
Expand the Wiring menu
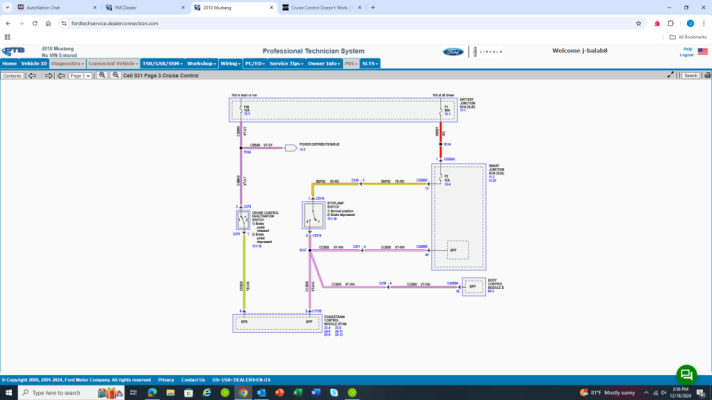point(230,64)
